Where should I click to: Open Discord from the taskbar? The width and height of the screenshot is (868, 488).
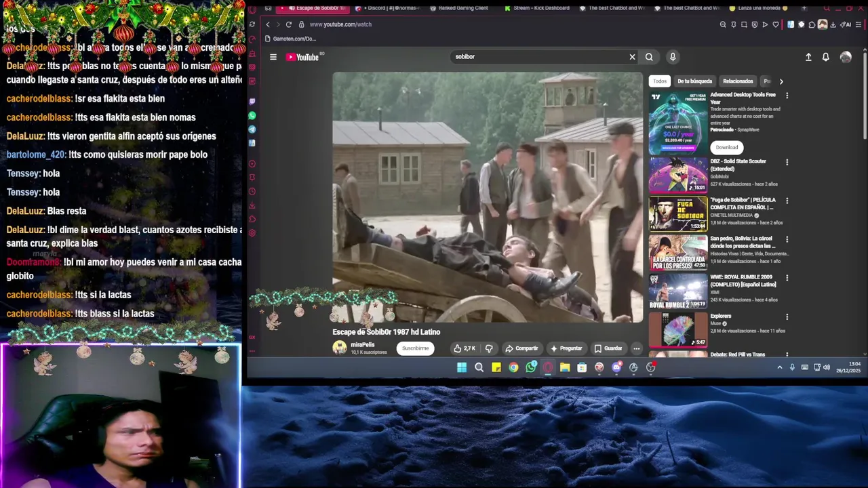point(616,367)
